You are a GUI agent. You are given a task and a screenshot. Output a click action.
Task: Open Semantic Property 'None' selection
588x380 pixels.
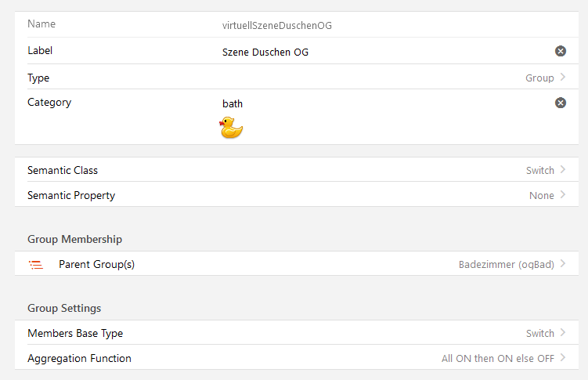(x=541, y=195)
